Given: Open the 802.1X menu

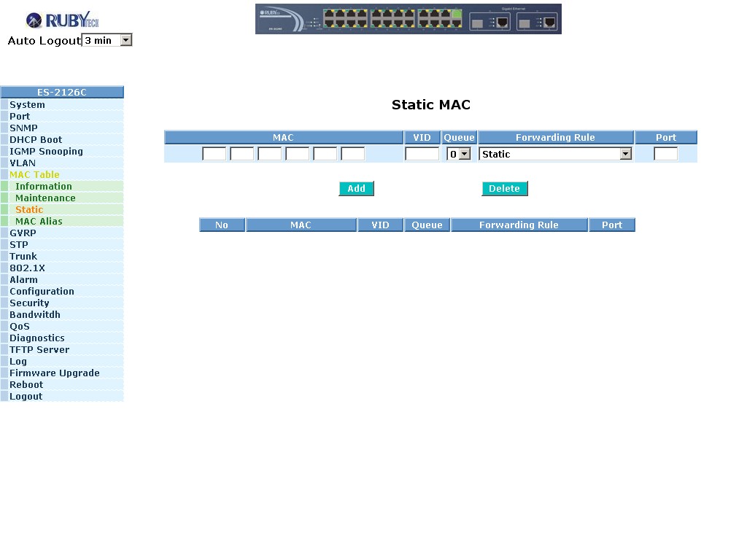Looking at the screenshot, I should click(x=63, y=268).
